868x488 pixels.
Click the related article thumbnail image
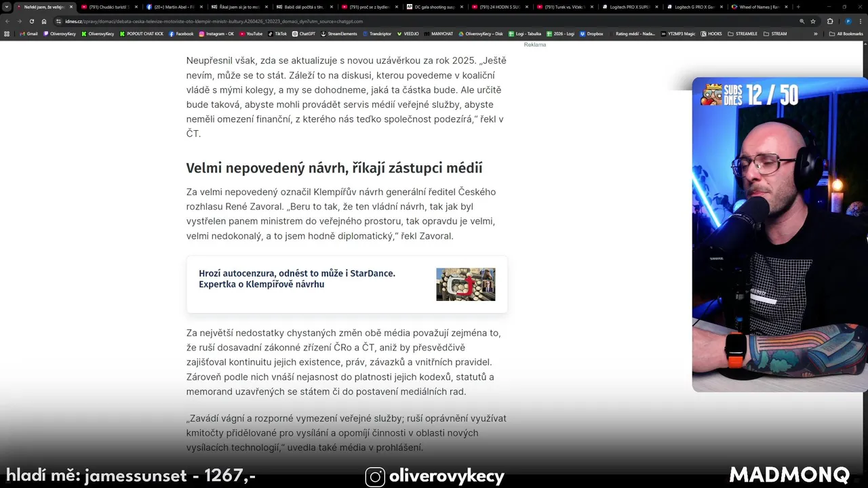click(x=465, y=284)
